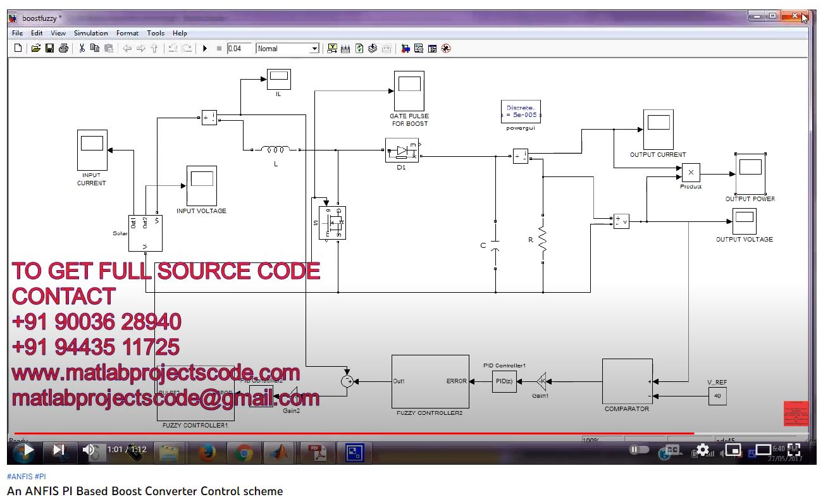
Task: Select the output current measurement block
Action: (x=521, y=156)
